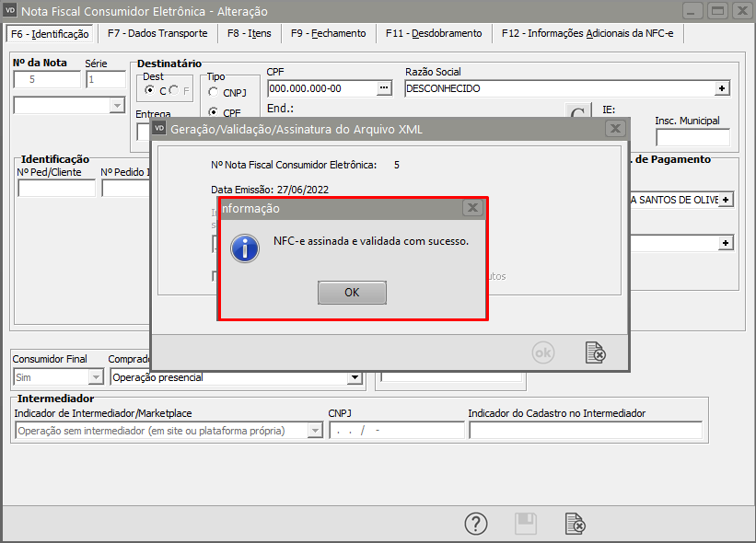Open F12 - Informações Adicionais da NFC-e tab
Viewport: 756px width, 543px height.
tap(587, 33)
